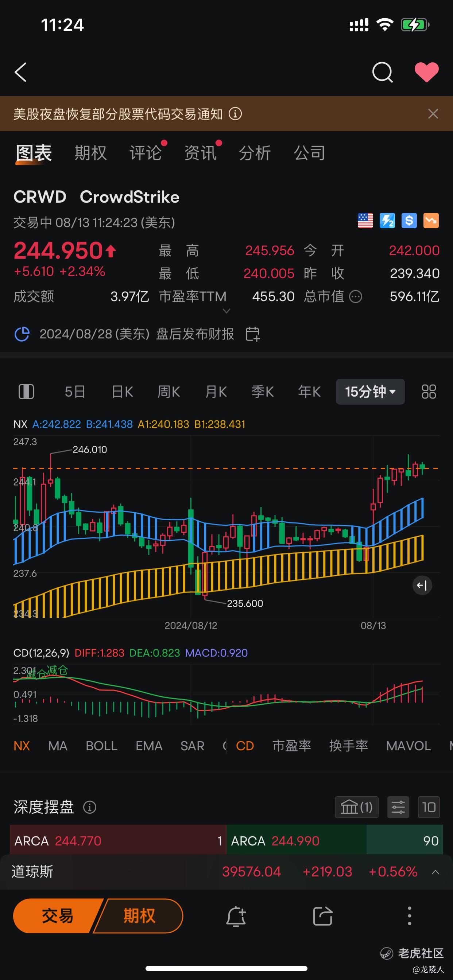Tap the 235.600 low price label
This screenshot has height=980, width=453.
(x=245, y=603)
